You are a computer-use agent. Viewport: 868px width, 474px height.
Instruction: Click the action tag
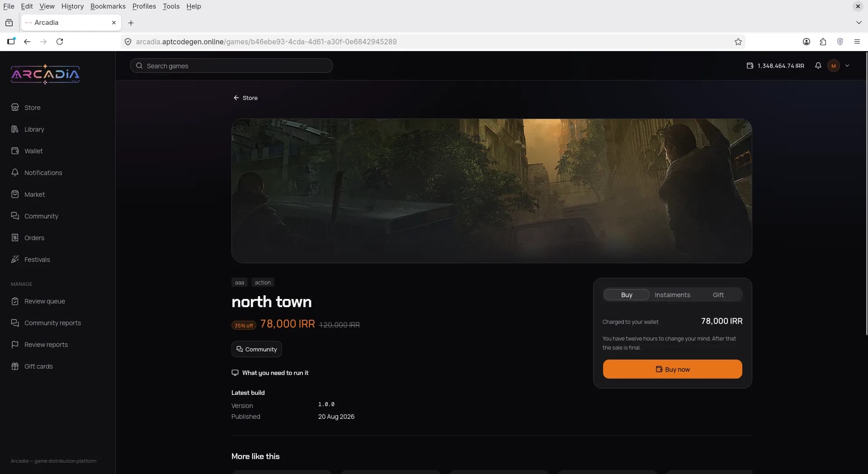[263, 282]
